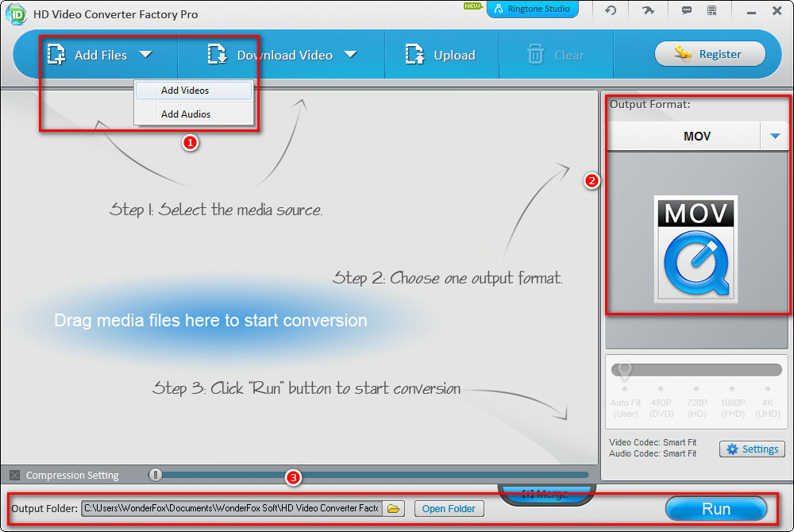The image size is (794, 532).
Task: Click the Register button
Action: click(x=710, y=54)
